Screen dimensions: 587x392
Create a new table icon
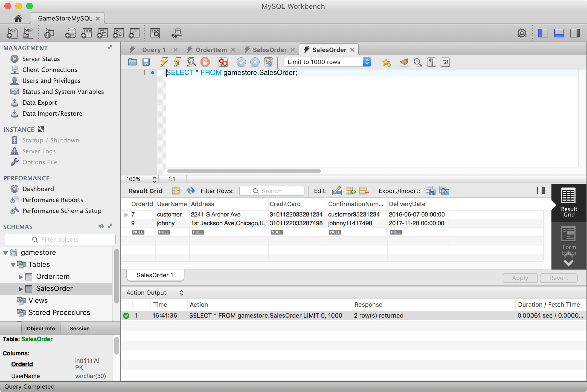tap(86, 33)
